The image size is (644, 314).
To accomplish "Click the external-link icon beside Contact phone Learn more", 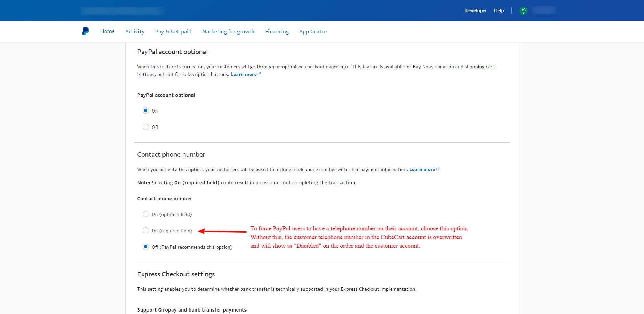I will point(438,168).
